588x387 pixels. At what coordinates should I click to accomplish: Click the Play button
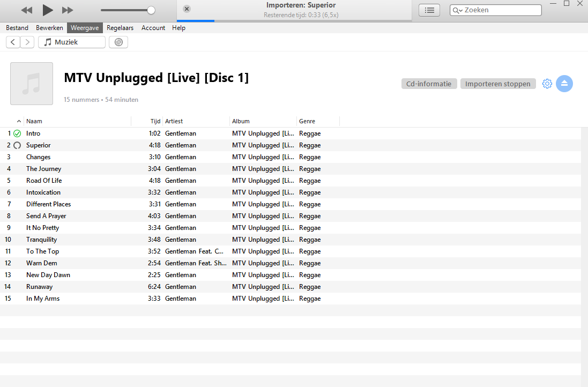pos(47,10)
